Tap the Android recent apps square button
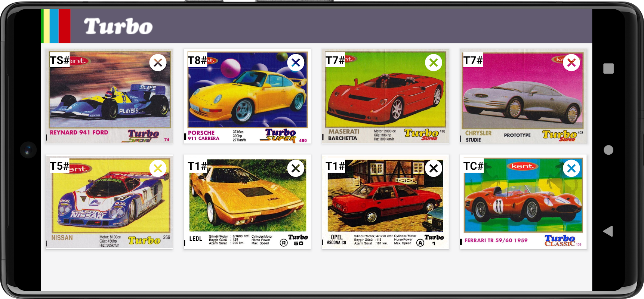The image size is (644, 299). (x=608, y=68)
